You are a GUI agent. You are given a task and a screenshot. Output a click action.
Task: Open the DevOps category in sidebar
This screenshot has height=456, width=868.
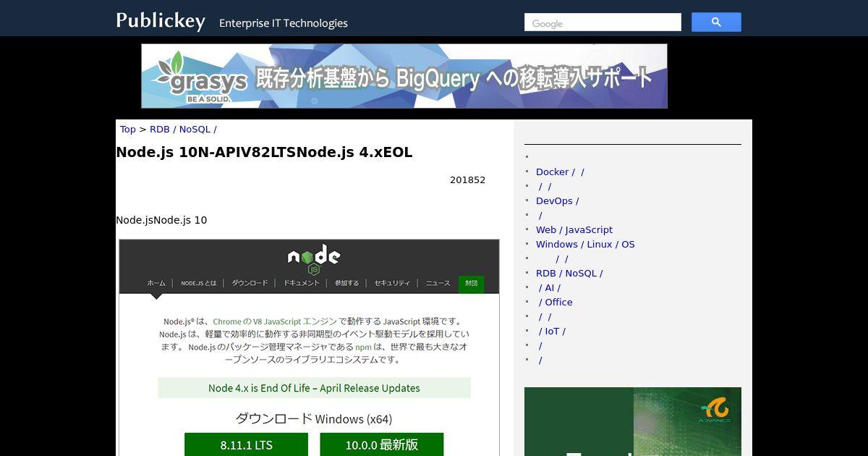(x=557, y=200)
